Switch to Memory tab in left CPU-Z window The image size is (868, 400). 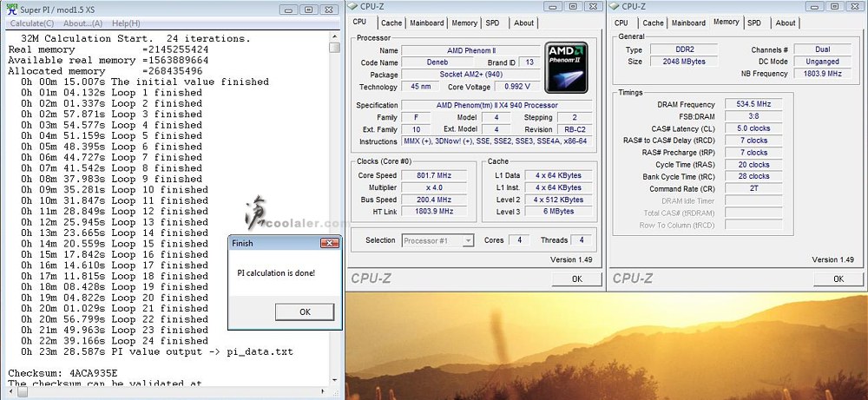(464, 23)
